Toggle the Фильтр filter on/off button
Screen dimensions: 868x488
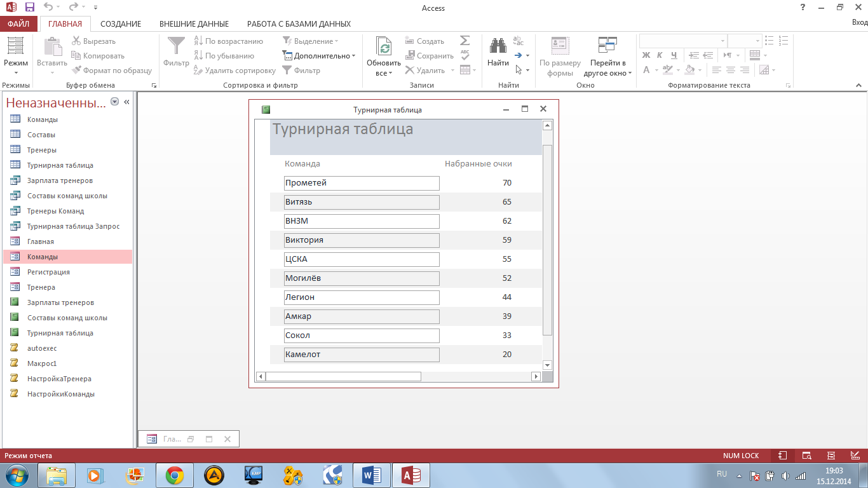point(301,71)
